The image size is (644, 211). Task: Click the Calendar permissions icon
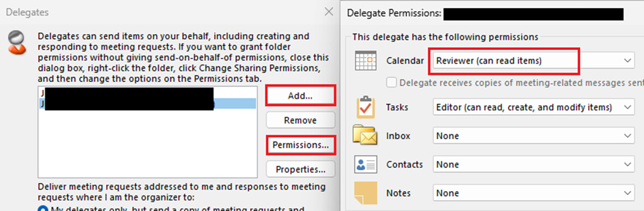click(x=365, y=61)
